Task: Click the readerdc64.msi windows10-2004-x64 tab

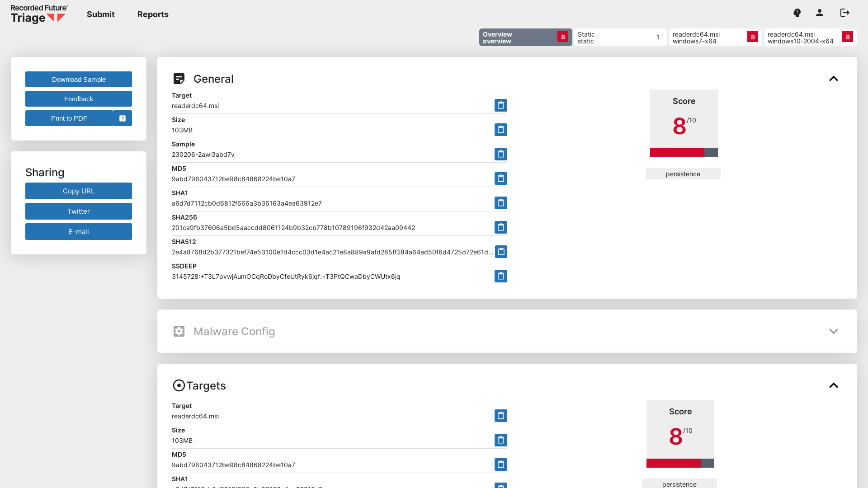Action: coord(809,37)
